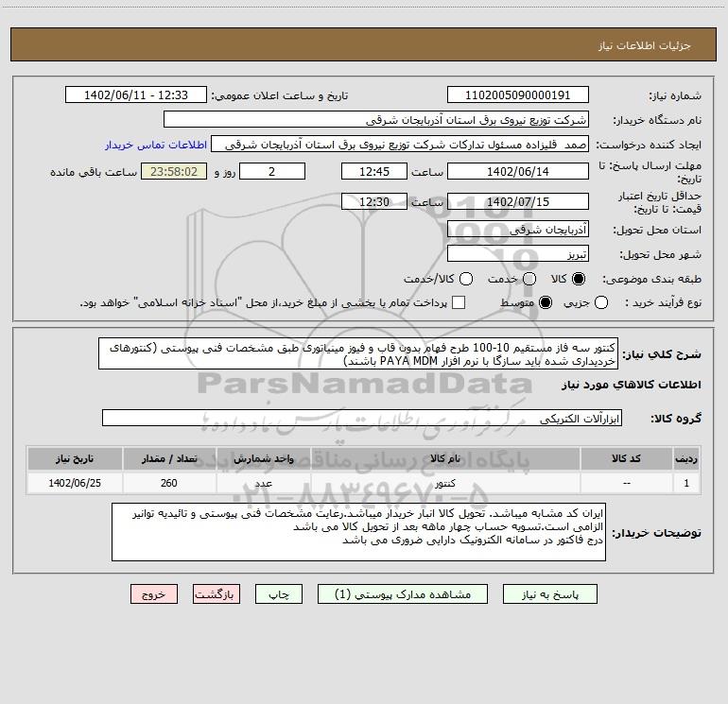728x704 pixels.
Task: Click price validity date 1402/07/15
Action: (x=518, y=201)
